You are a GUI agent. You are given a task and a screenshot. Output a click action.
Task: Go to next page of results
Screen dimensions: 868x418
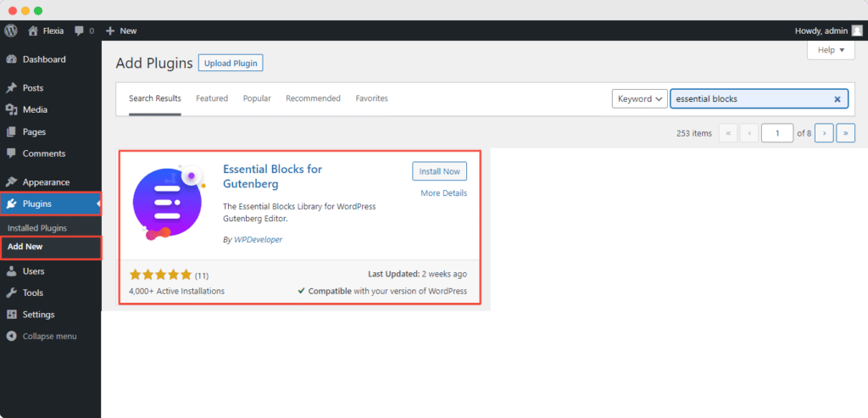tap(823, 133)
